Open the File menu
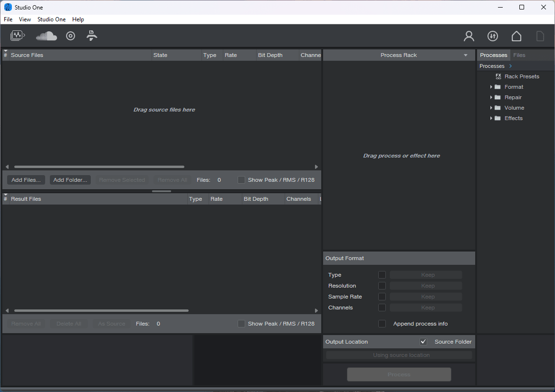Viewport: 555px width, 392px height. [8, 19]
